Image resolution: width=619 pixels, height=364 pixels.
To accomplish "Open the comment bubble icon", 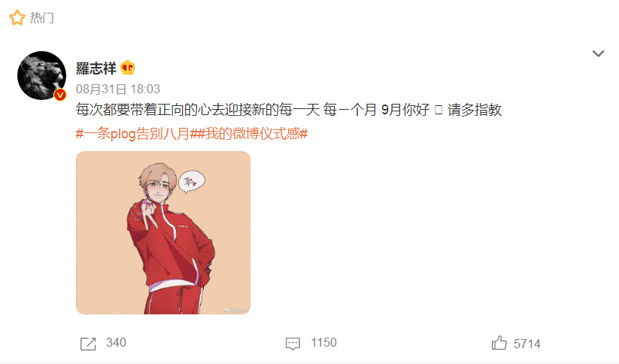I will click(293, 344).
